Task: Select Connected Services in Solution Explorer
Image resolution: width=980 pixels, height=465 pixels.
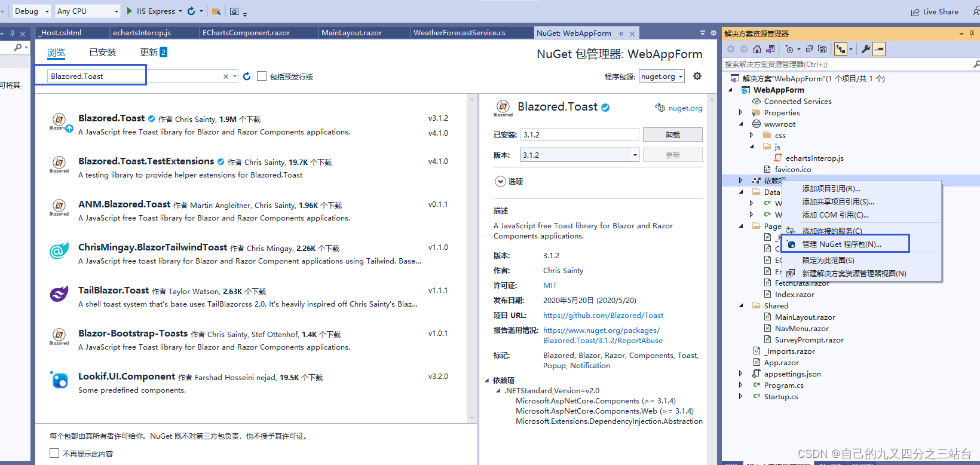Action: point(797,102)
